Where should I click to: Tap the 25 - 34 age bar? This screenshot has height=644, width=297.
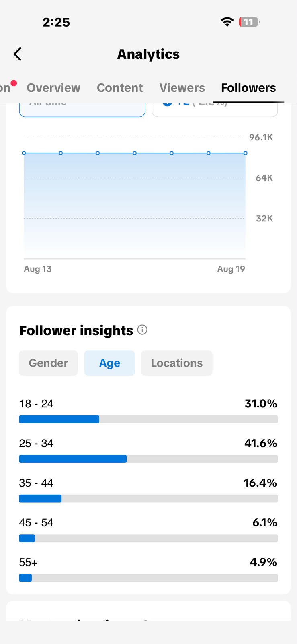pyautogui.click(x=148, y=459)
